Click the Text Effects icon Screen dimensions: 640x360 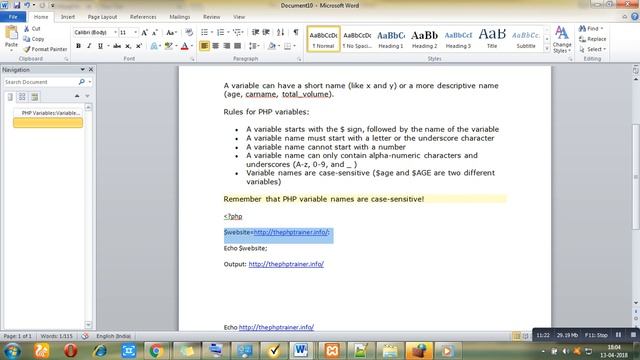coord(154,46)
